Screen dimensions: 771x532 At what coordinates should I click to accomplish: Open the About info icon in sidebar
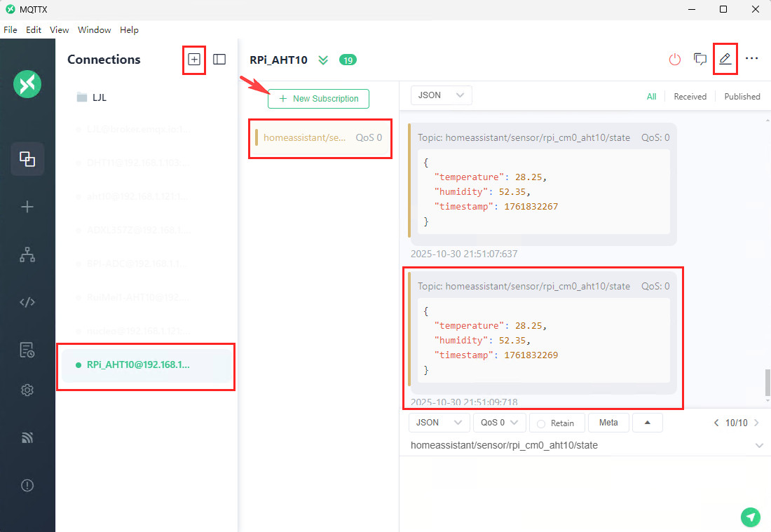tap(27, 485)
